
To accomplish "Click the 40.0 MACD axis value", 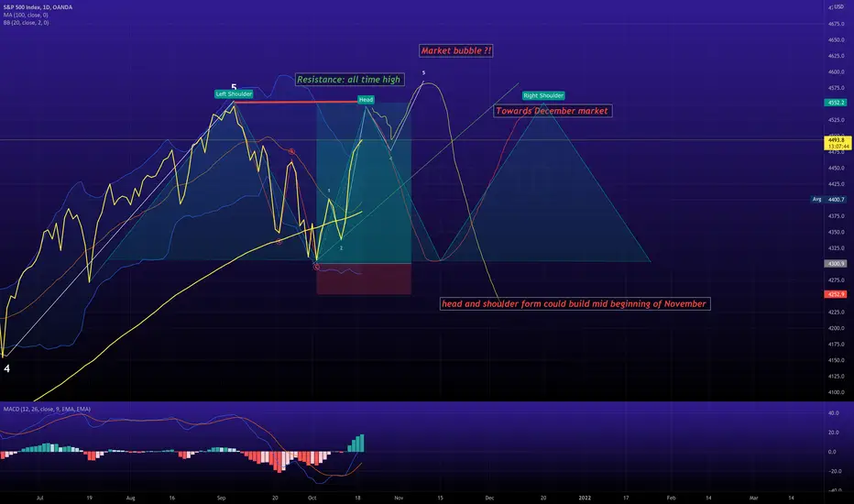I will click(x=833, y=413).
